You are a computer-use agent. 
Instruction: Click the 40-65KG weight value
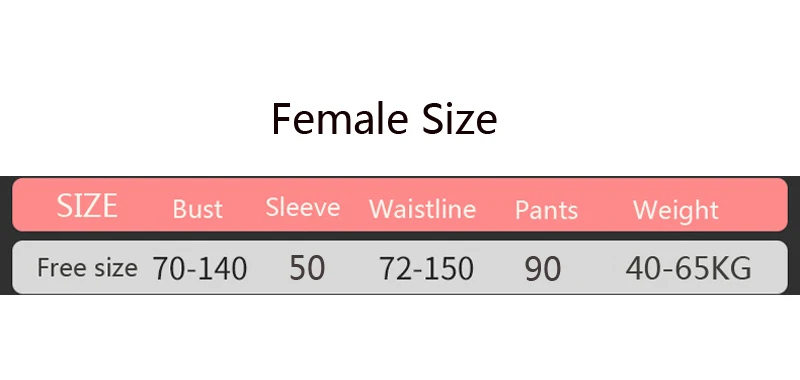point(688,268)
